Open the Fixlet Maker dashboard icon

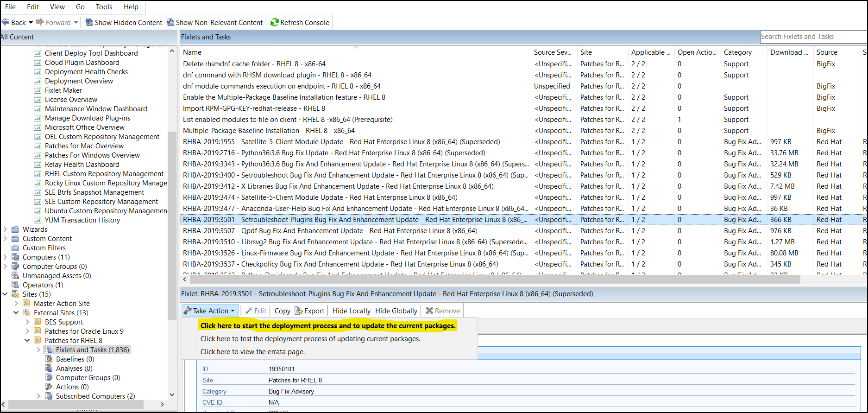click(x=38, y=90)
